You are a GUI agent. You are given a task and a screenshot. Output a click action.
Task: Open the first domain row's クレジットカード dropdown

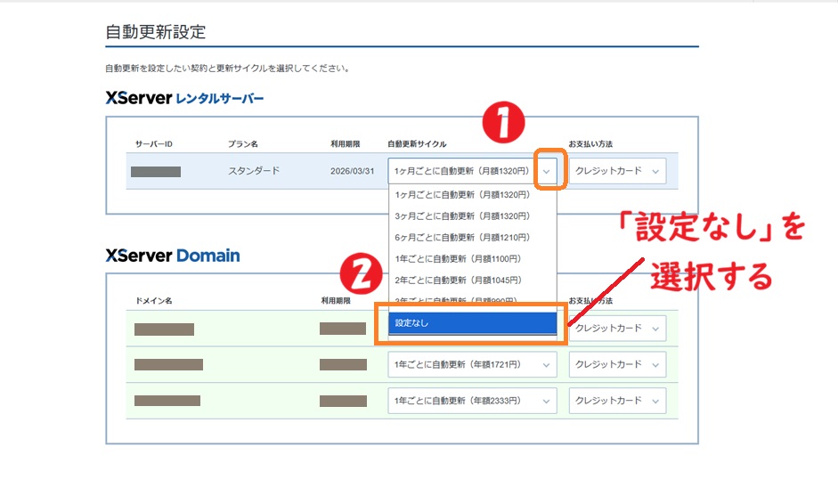(617, 328)
